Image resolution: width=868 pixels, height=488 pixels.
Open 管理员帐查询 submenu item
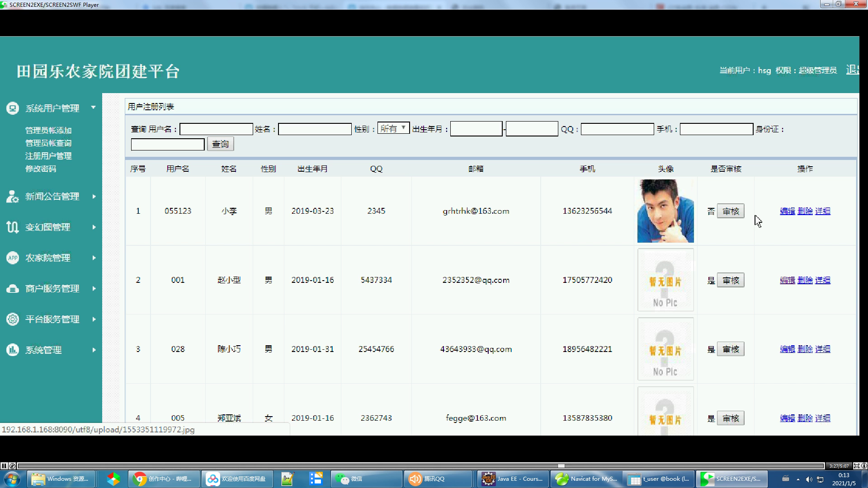coord(48,143)
